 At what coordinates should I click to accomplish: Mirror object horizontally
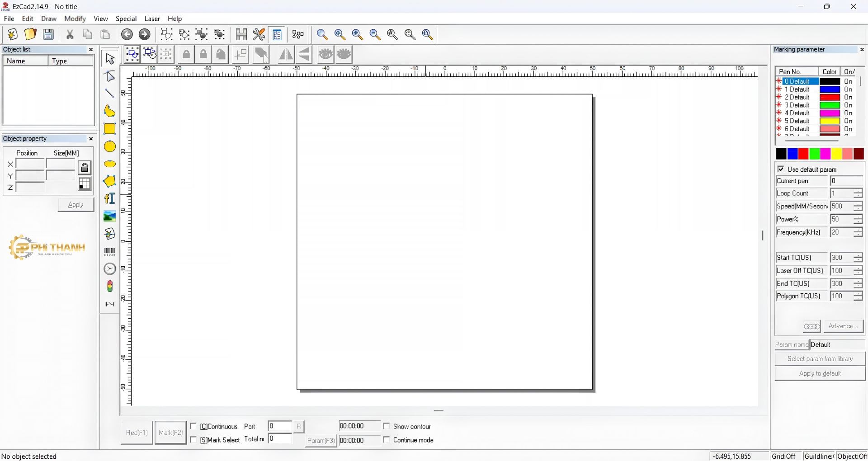(x=286, y=55)
